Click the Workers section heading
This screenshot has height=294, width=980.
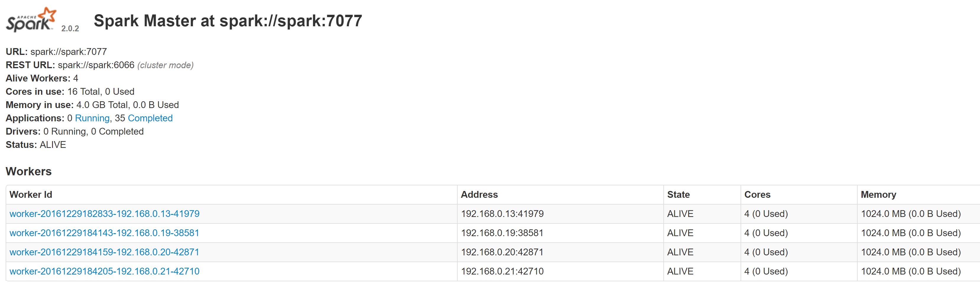pyautogui.click(x=29, y=171)
